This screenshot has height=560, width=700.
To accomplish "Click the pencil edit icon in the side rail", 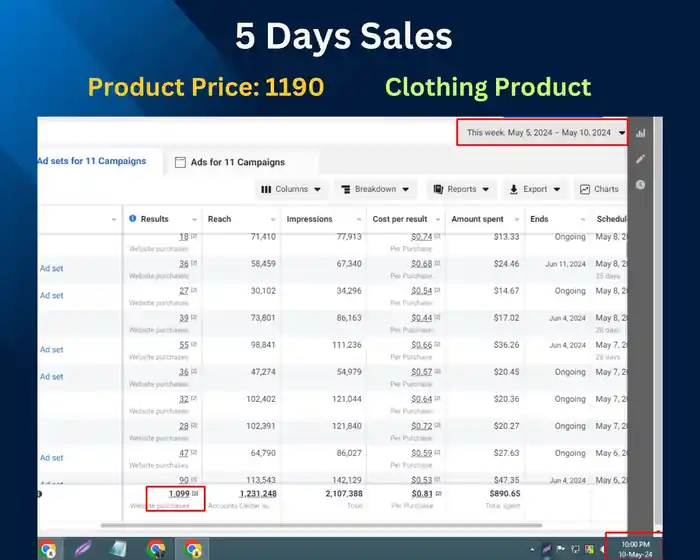I will (641, 159).
